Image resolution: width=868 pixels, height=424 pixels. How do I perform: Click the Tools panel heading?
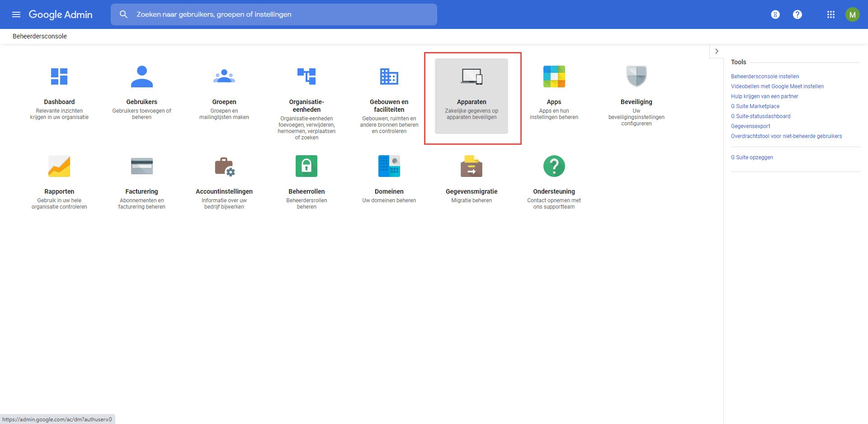click(x=739, y=62)
